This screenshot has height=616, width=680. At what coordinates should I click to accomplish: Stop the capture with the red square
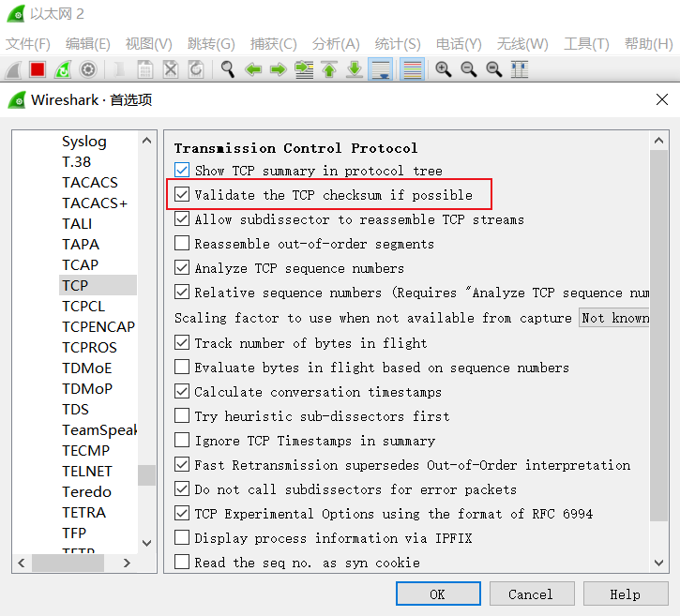coord(38,69)
